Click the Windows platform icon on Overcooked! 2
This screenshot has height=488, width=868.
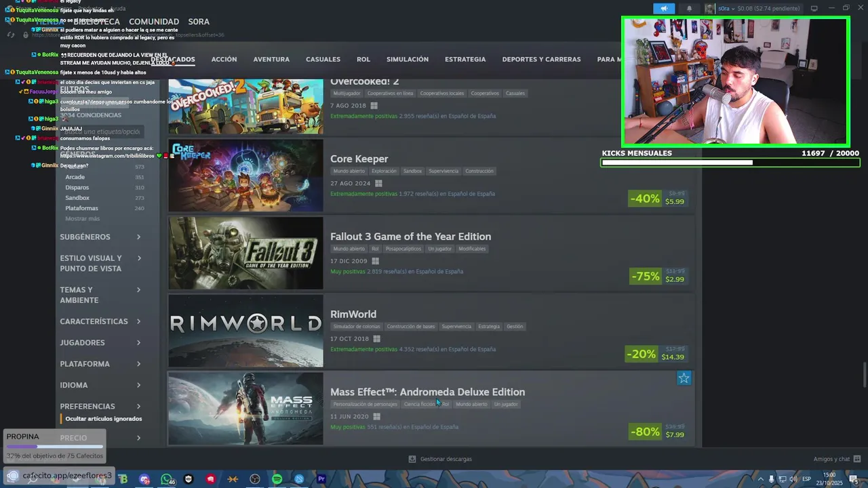(x=374, y=106)
